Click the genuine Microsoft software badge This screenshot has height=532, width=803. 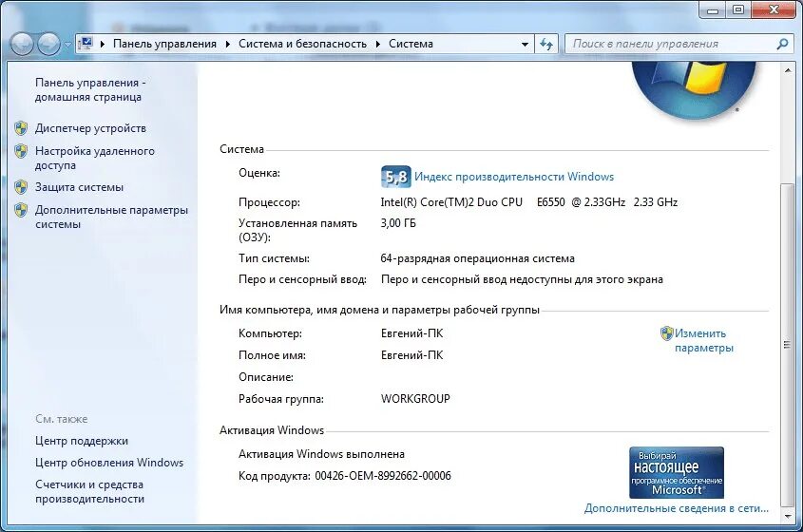(677, 472)
